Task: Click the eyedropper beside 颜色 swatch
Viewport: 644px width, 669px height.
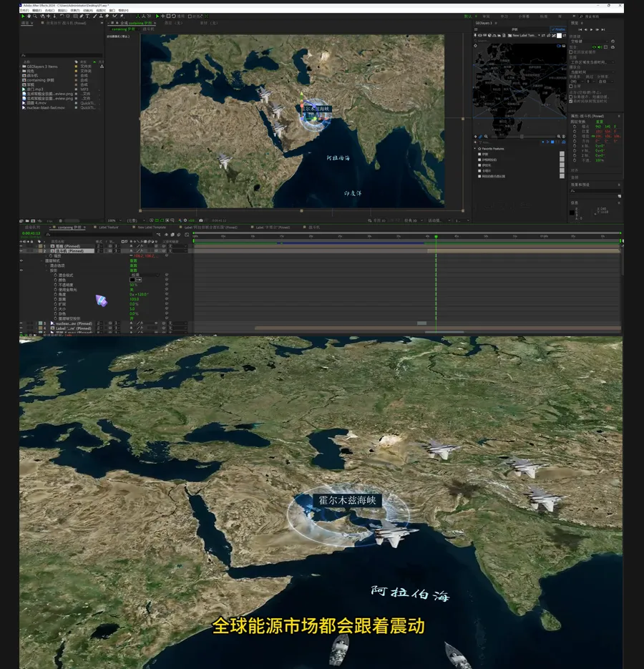Action: coord(138,280)
